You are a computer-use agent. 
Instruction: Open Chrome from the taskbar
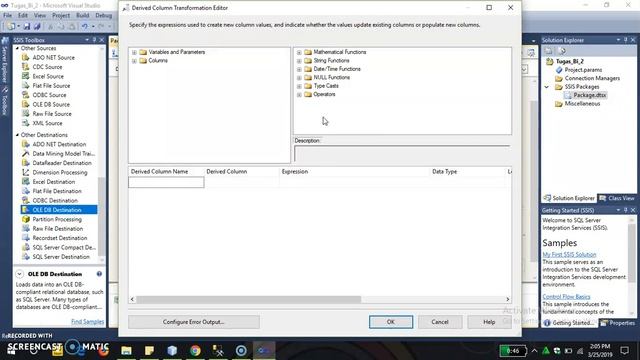coord(195,351)
